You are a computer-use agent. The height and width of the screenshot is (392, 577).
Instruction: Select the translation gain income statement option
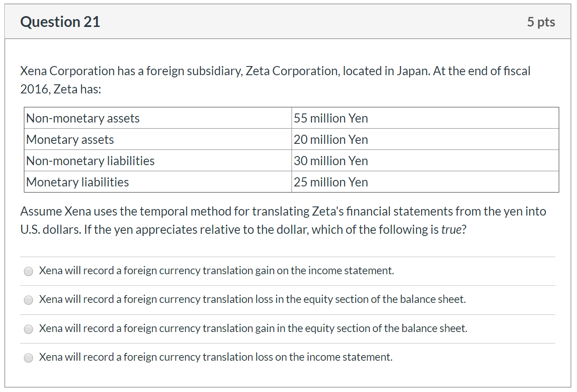click(28, 271)
